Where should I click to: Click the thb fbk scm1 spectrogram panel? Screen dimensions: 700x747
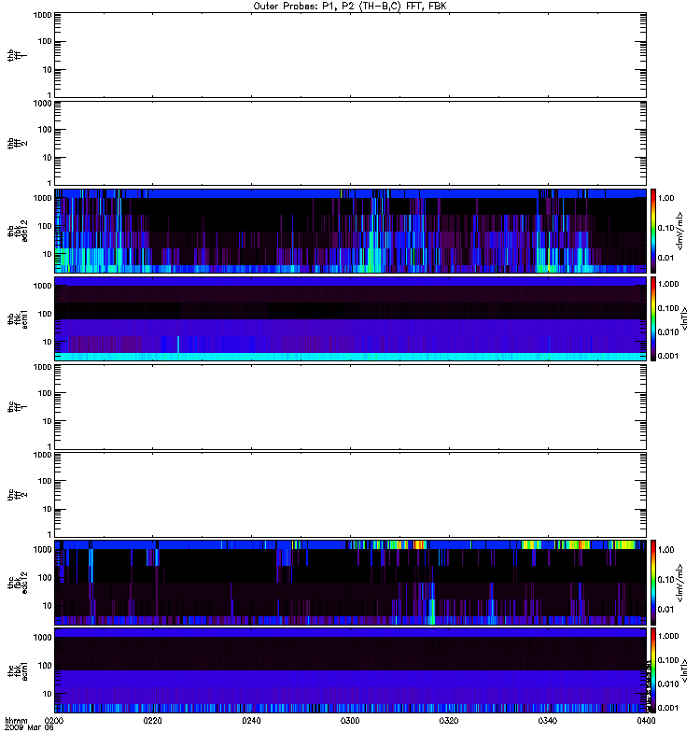pyautogui.click(x=350, y=318)
